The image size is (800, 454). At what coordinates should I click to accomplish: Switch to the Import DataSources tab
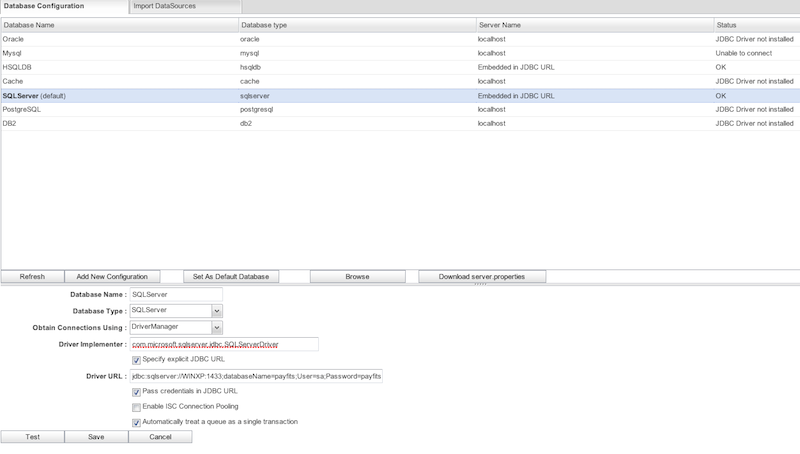(164, 6)
